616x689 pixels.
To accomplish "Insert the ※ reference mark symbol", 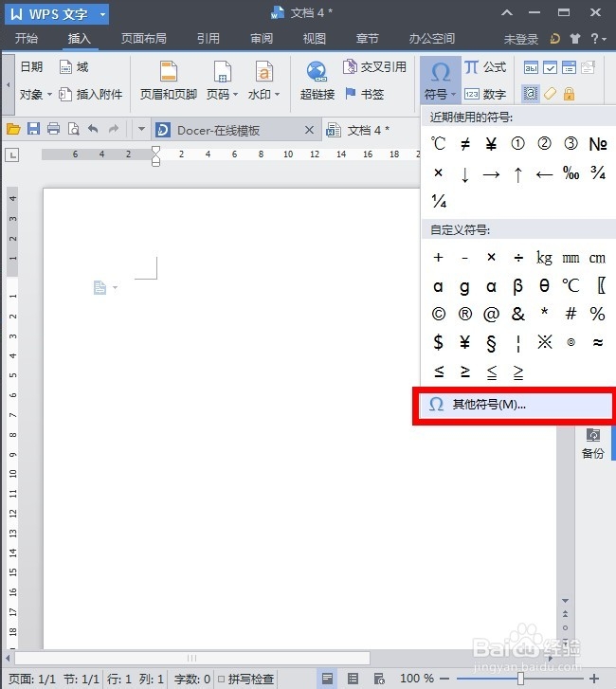I will coord(544,342).
